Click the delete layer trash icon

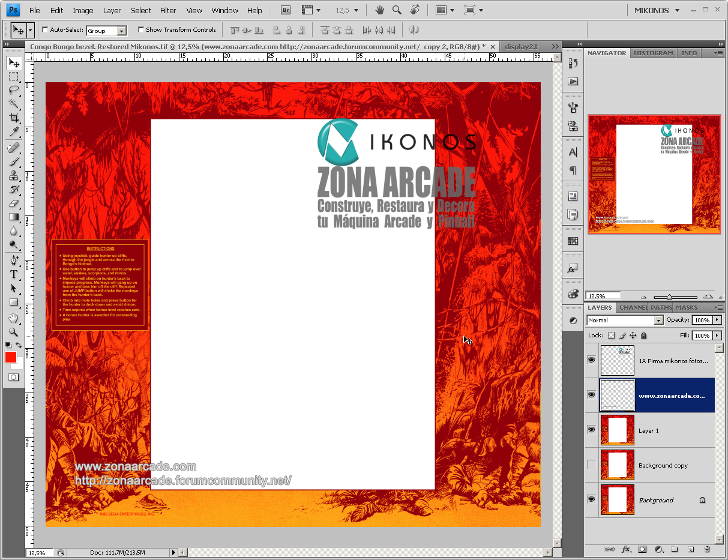[707, 549]
